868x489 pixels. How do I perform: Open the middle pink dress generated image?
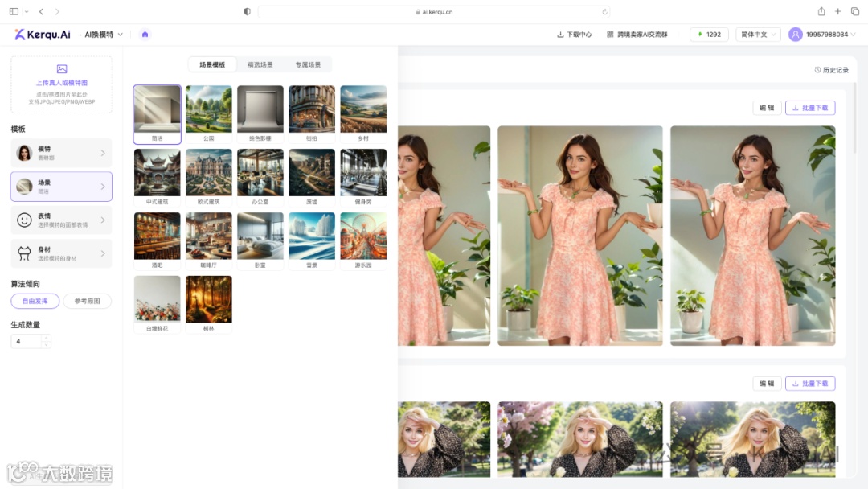click(x=580, y=236)
